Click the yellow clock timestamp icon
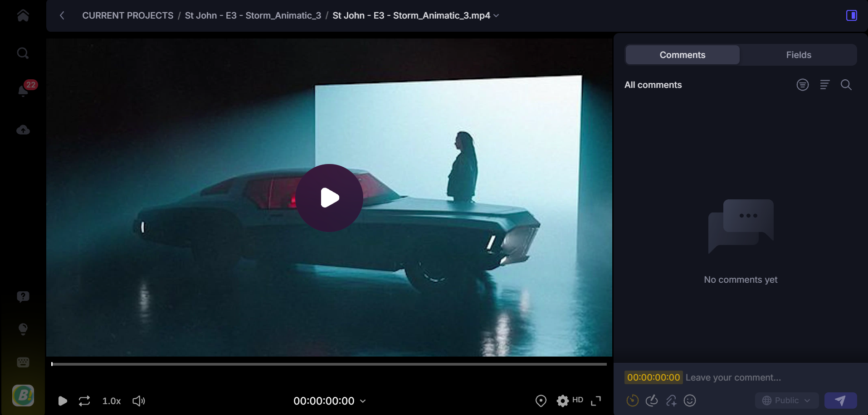 (x=633, y=401)
